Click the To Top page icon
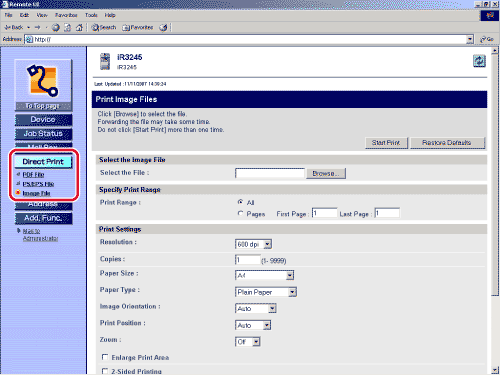 (x=43, y=85)
